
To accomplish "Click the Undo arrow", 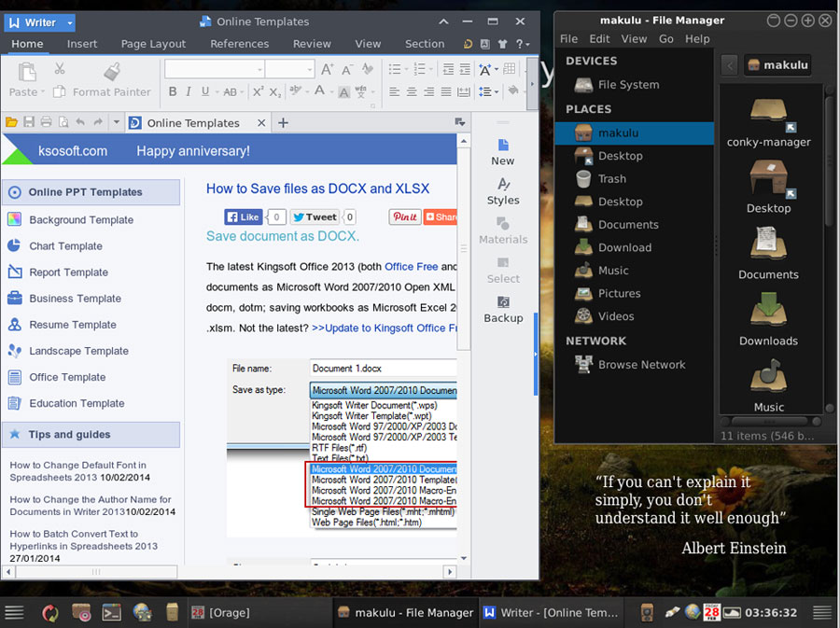I will (80, 122).
